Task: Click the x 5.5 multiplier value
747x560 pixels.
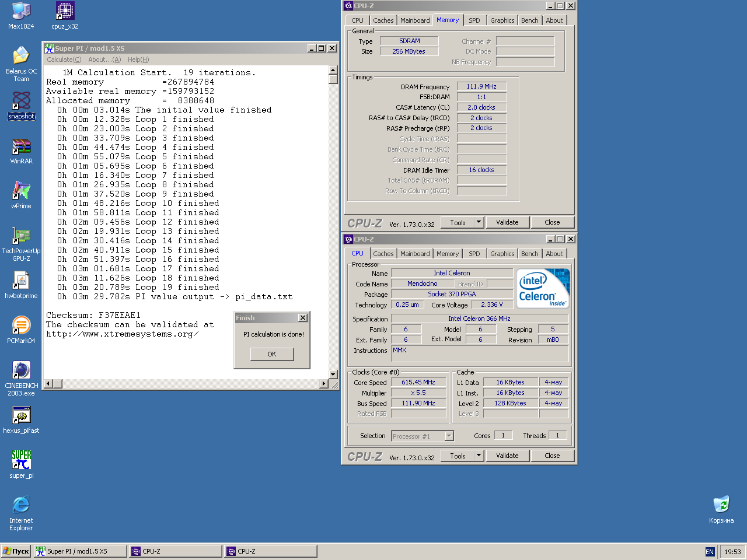Action: pos(418,393)
